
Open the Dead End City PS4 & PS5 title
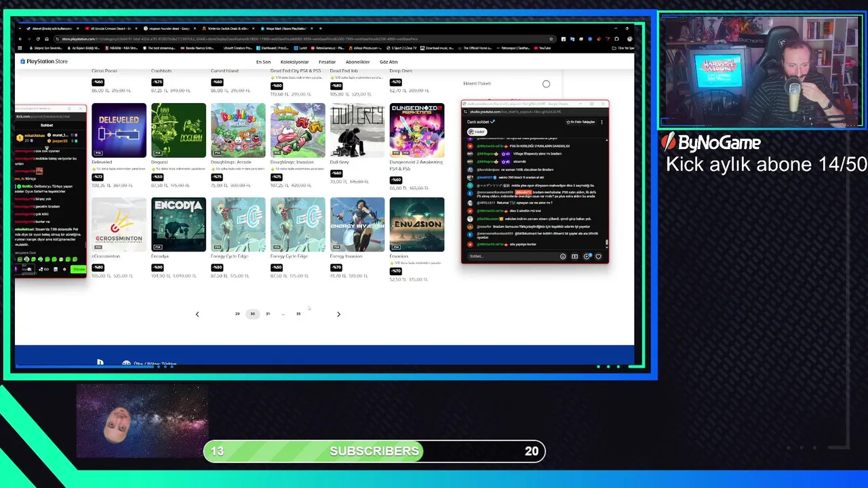click(296, 71)
